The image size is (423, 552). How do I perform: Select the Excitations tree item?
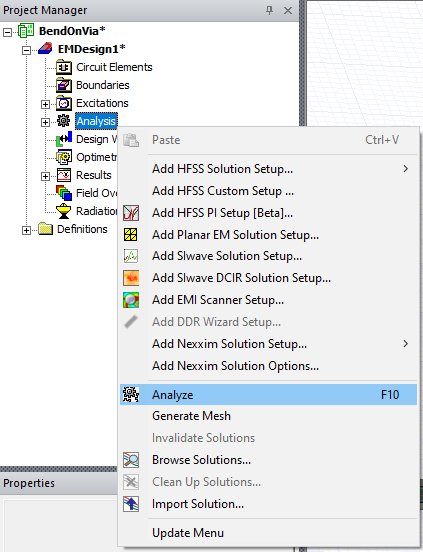(x=102, y=103)
